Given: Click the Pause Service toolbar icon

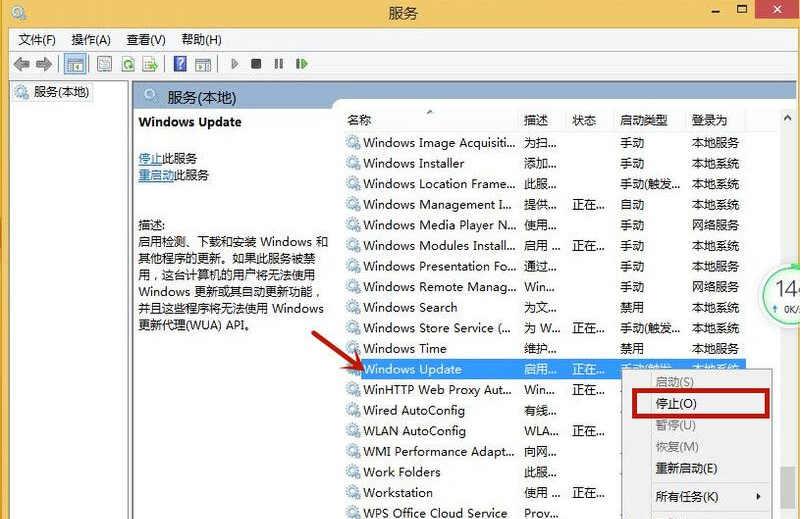Looking at the screenshot, I should [279, 64].
